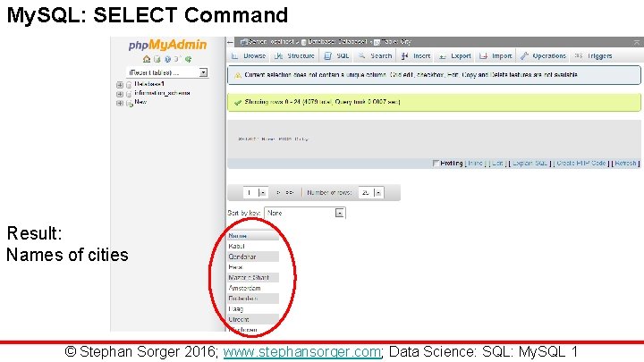Click the Inline link

[x=476, y=163]
